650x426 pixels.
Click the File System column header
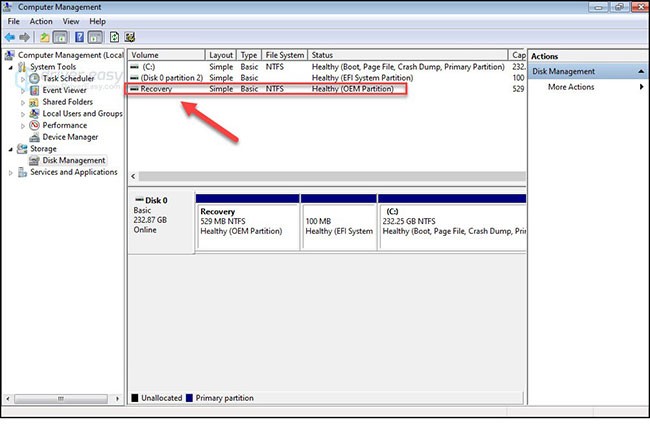pos(285,55)
